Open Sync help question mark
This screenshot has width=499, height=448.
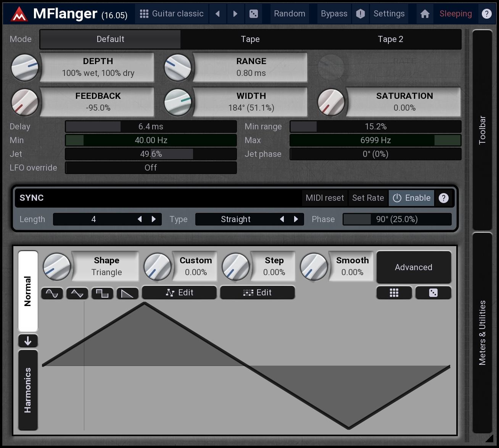(x=443, y=198)
